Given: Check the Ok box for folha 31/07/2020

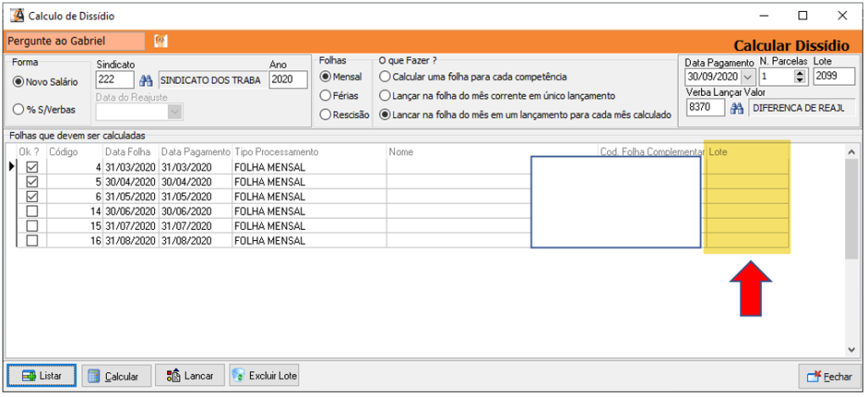Looking at the screenshot, I should (33, 226).
